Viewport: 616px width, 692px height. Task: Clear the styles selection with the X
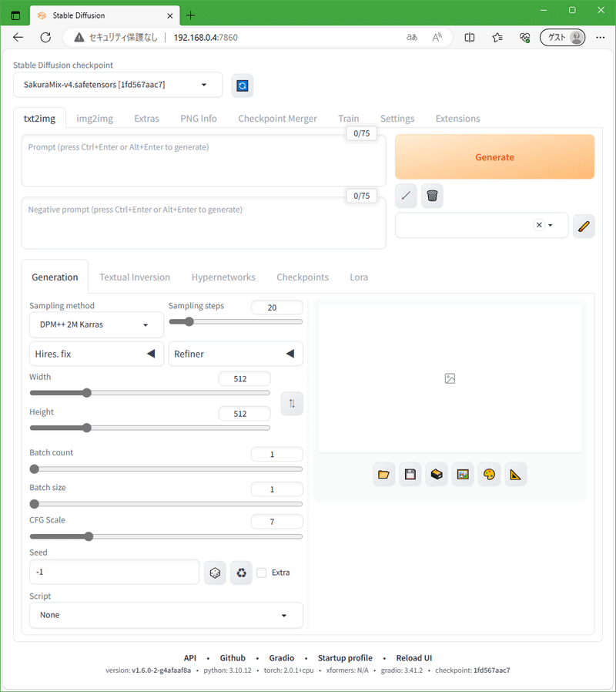(x=539, y=225)
